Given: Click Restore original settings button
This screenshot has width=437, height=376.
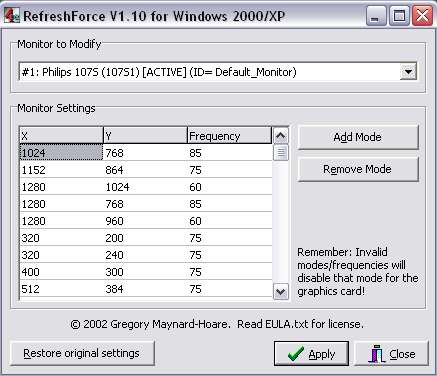Looking at the screenshot, I should point(82,353).
